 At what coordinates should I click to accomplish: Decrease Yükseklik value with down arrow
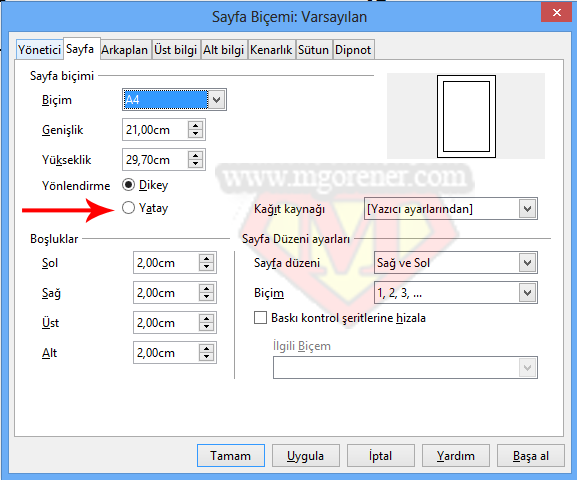(195, 164)
